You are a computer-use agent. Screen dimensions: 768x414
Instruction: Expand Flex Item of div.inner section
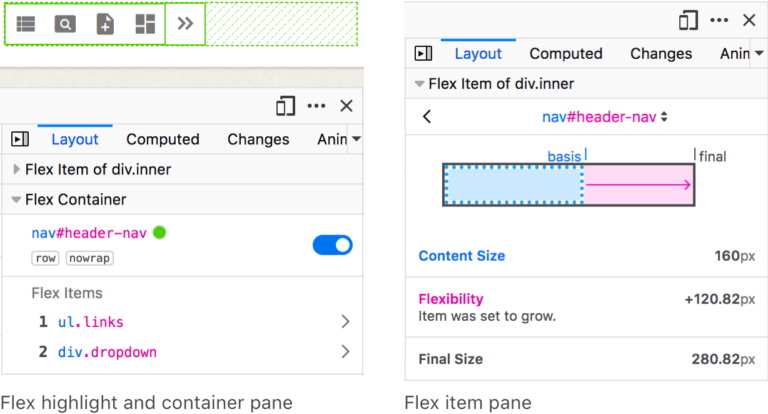coord(17,170)
